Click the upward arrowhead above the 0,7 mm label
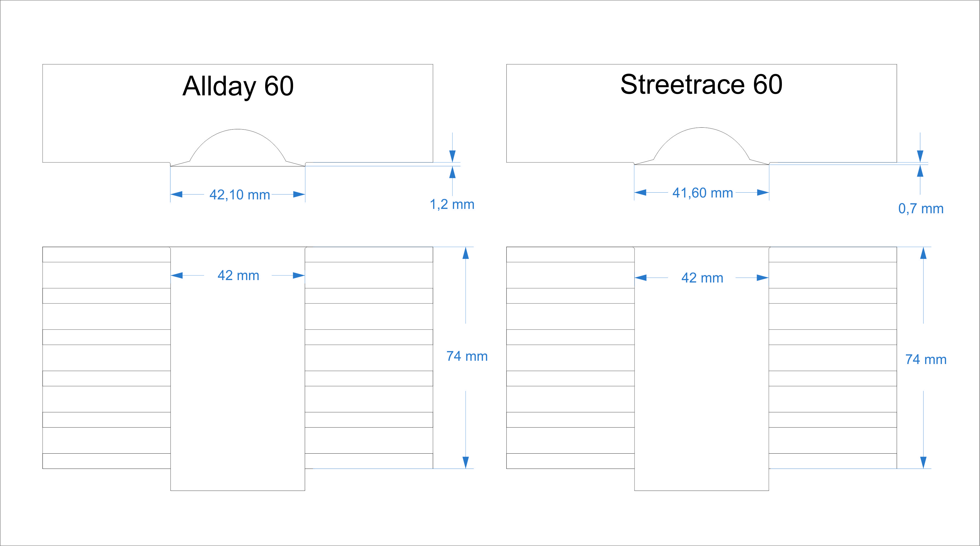The image size is (980, 546). [x=920, y=171]
